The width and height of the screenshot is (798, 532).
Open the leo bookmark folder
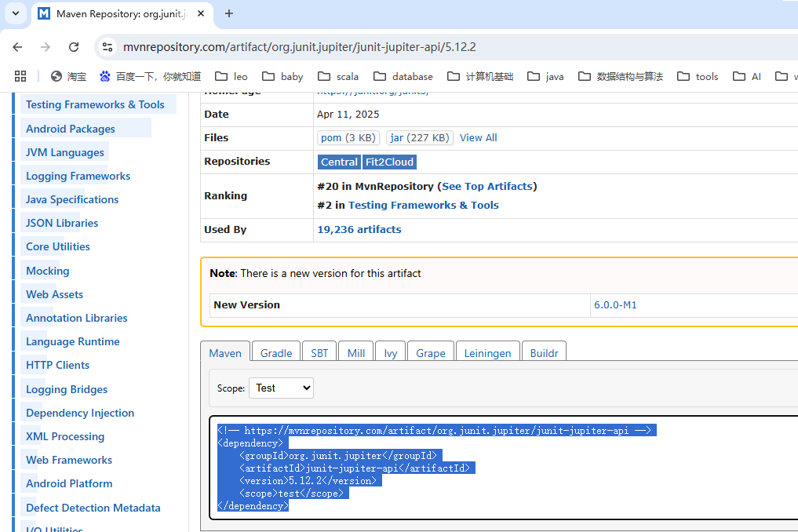(231, 76)
